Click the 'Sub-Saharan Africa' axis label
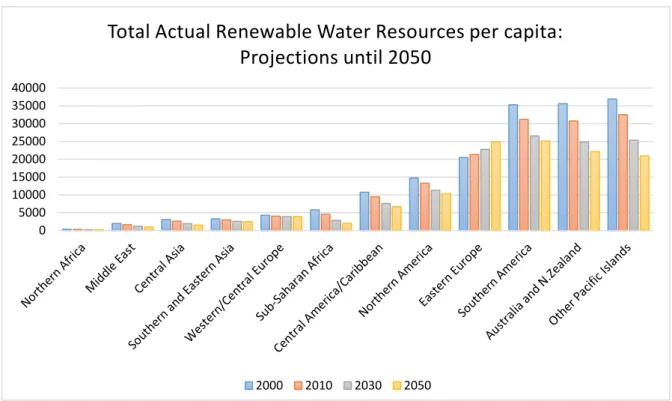 (x=294, y=282)
